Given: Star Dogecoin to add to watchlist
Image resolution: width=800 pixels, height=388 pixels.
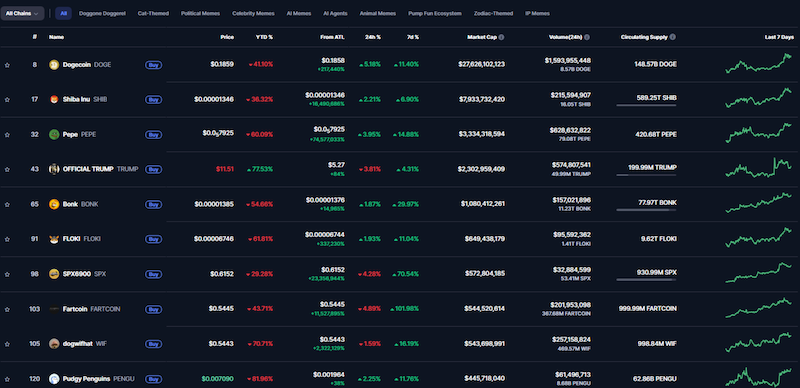Looking at the screenshot, I should (7, 65).
